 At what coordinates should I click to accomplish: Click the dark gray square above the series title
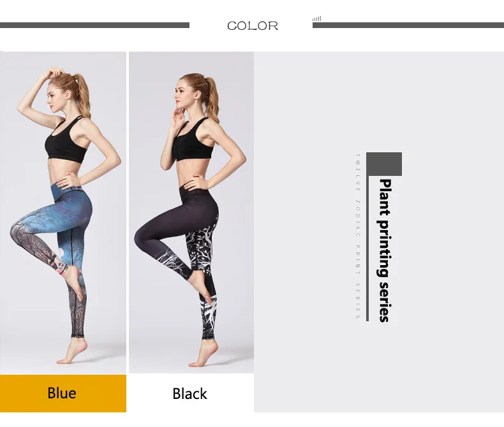point(384,164)
